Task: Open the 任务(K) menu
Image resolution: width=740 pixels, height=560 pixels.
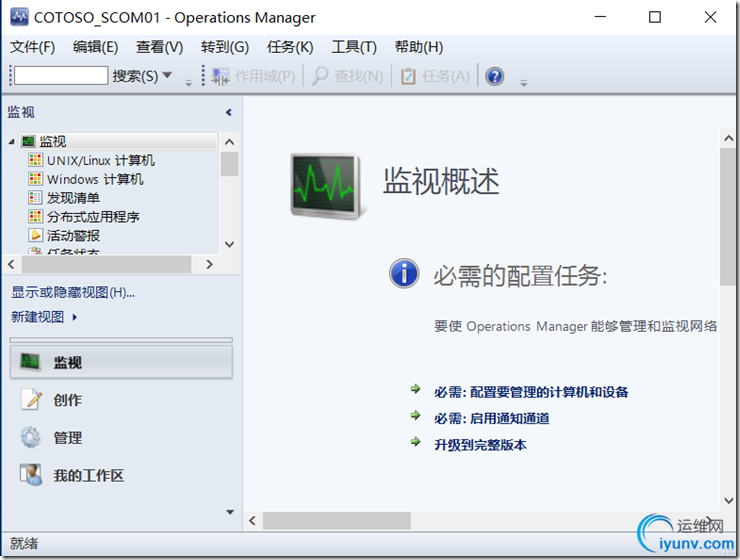Action: (x=290, y=47)
